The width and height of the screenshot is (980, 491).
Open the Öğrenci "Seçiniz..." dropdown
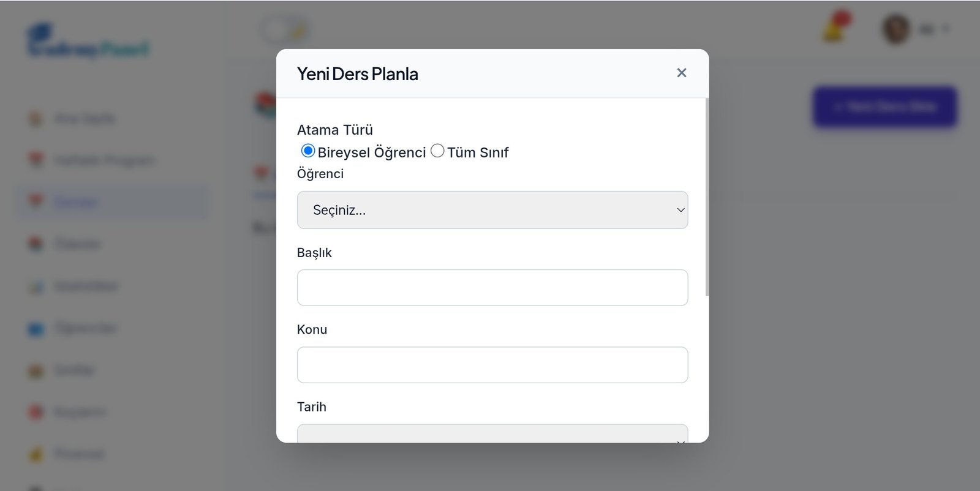(492, 210)
